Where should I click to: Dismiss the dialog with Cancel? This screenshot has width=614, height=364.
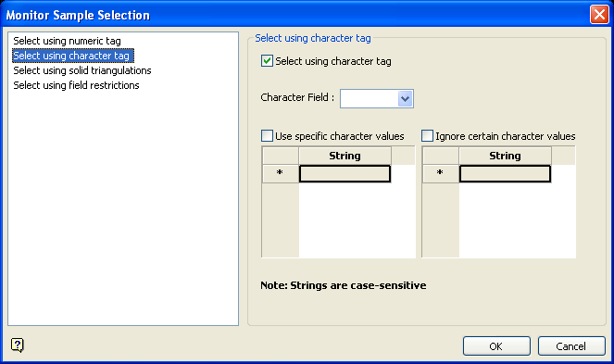[x=571, y=346]
